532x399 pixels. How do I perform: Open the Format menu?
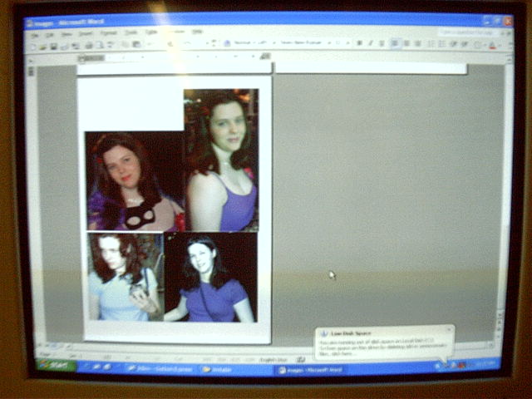pyautogui.click(x=108, y=33)
